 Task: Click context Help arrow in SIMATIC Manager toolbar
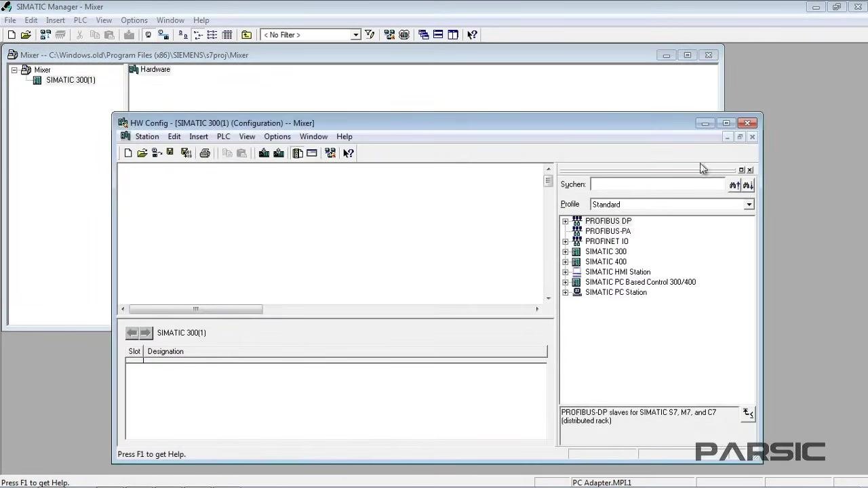click(x=472, y=35)
